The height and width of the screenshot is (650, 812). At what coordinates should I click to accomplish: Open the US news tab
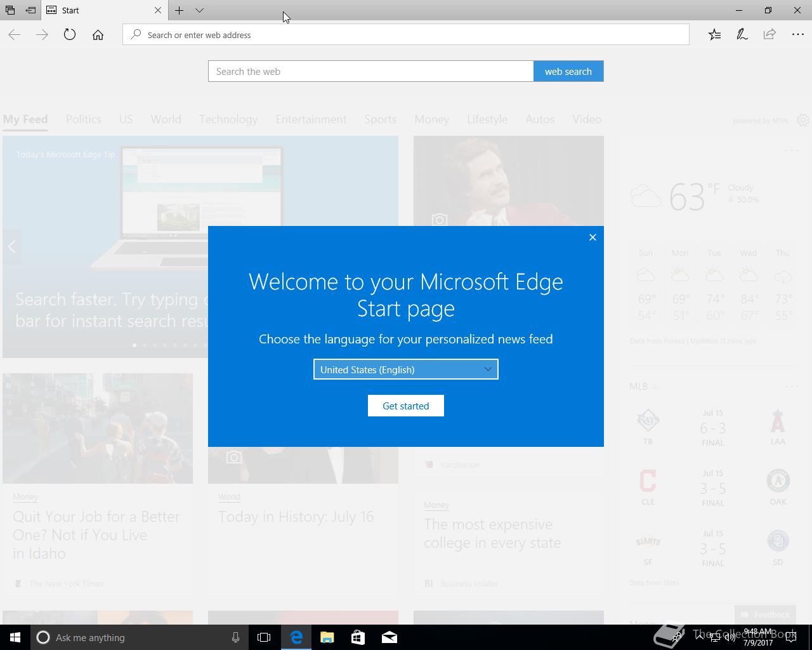click(x=126, y=119)
